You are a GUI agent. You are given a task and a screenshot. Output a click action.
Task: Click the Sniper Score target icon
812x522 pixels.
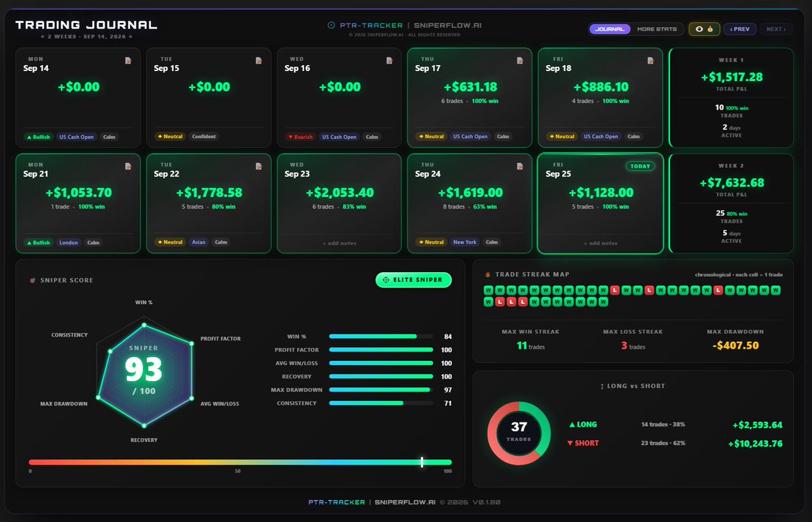[32, 280]
